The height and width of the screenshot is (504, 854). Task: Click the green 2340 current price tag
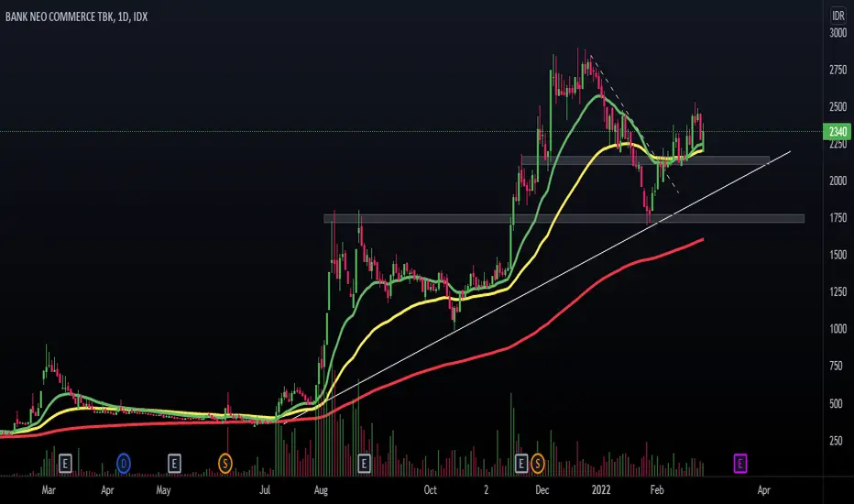click(x=838, y=131)
